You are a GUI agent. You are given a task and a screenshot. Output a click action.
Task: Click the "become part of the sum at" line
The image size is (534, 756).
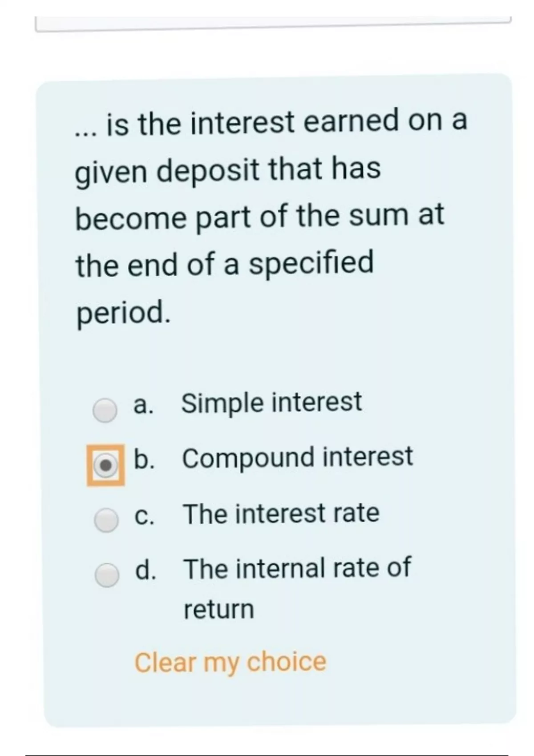point(259,216)
